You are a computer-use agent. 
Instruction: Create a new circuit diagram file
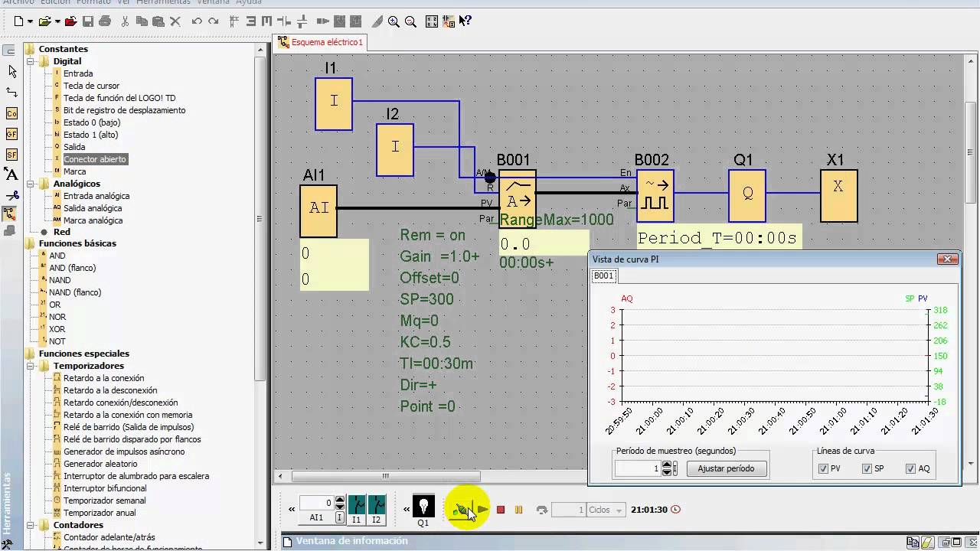pyautogui.click(x=18, y=21)
